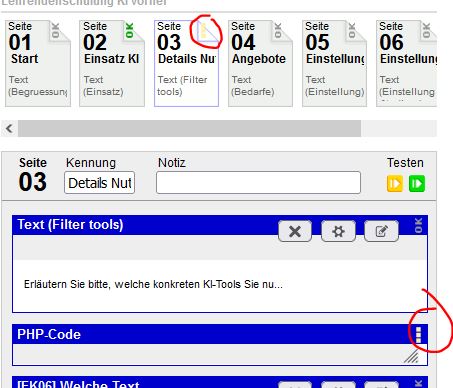Click the green test-from-here play icon
This screenshot has width=453, height=388.
pyautogui.click(x=417, y=184)
